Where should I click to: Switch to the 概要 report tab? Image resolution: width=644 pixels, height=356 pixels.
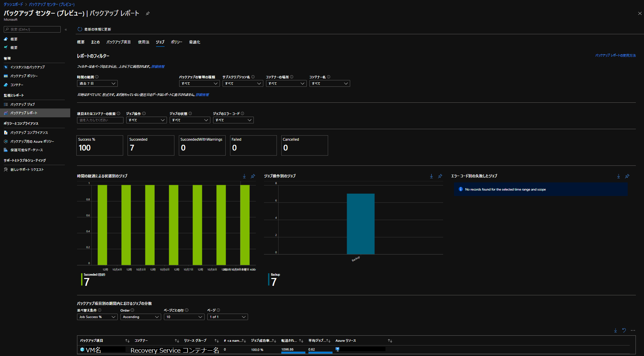point(81,42)
